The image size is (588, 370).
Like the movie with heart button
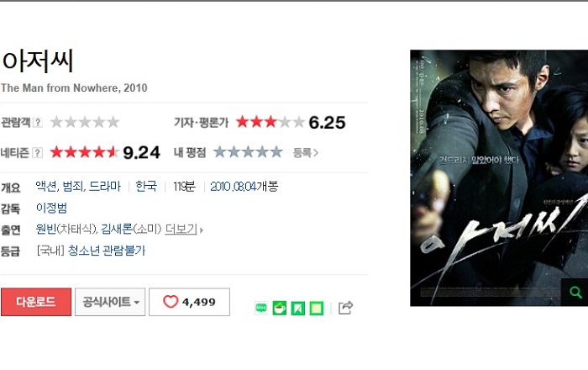pos(189,302)
